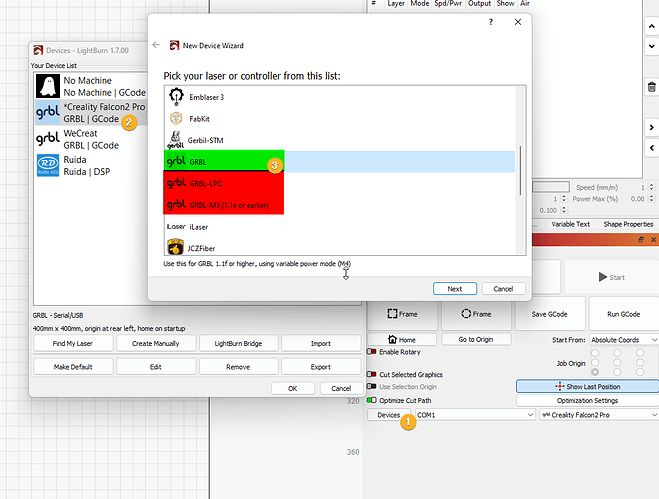Select the top-right Job Origin radio

[640, 352]
